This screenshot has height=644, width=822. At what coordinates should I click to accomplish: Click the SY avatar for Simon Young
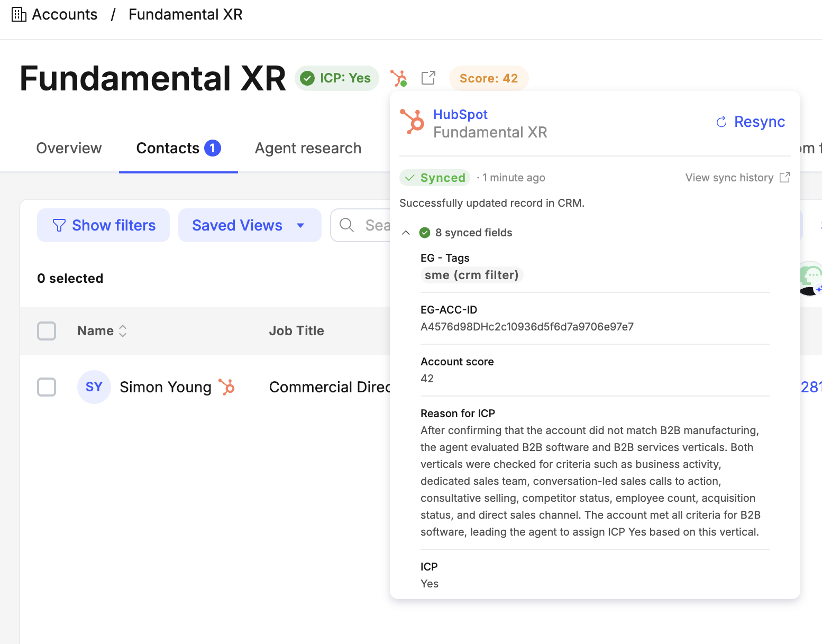click(x=94, y=387)
